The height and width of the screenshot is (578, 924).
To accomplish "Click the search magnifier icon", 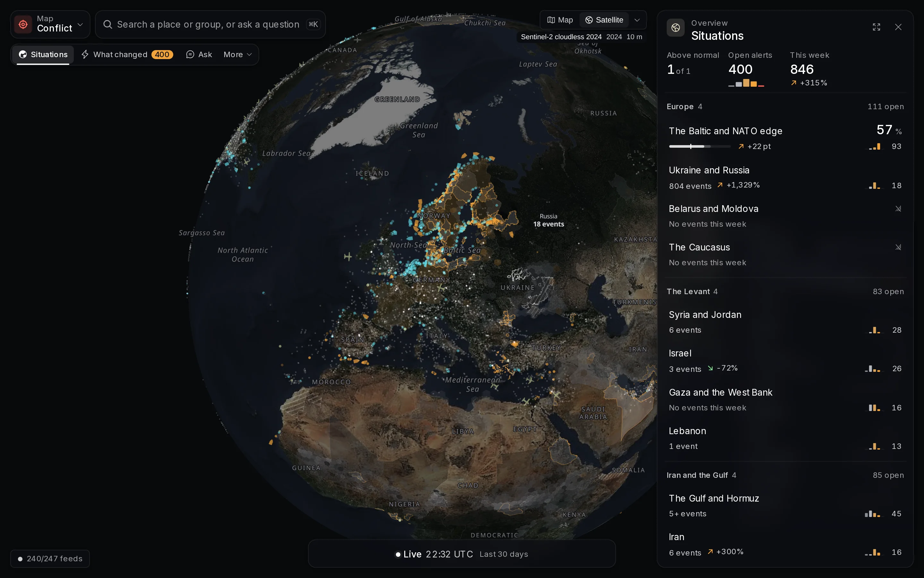I will pos(108,24).
